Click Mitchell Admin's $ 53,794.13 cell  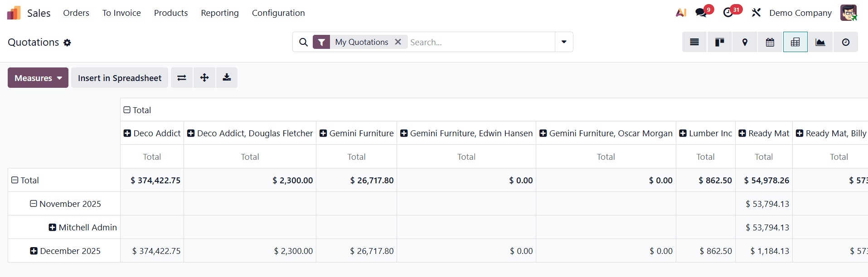[x=764, y=227]
